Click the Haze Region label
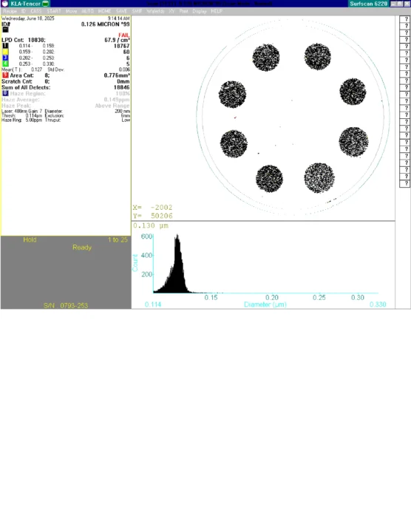 (27, 94)
